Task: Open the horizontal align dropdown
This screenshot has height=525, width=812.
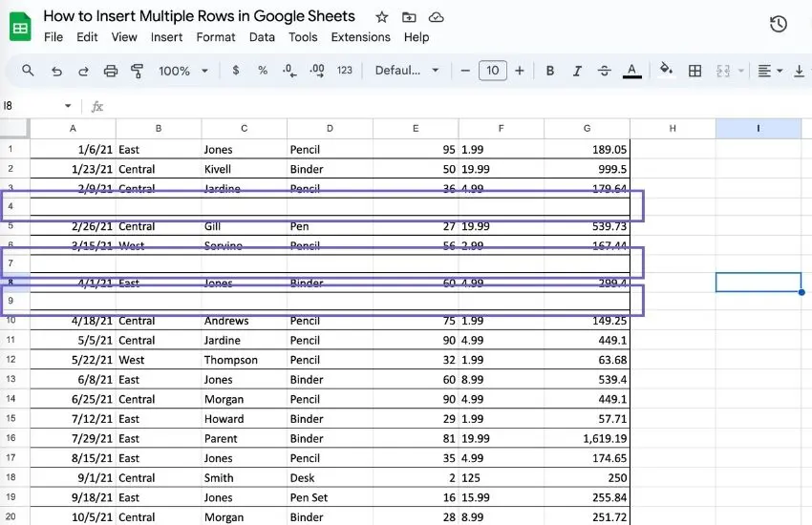Action: click(770, 71)
